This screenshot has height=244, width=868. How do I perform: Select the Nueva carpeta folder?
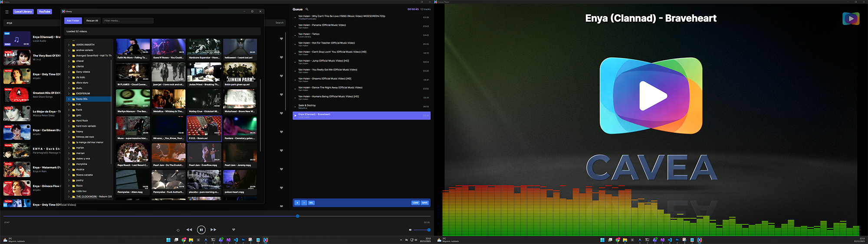[x=89, y=175]
